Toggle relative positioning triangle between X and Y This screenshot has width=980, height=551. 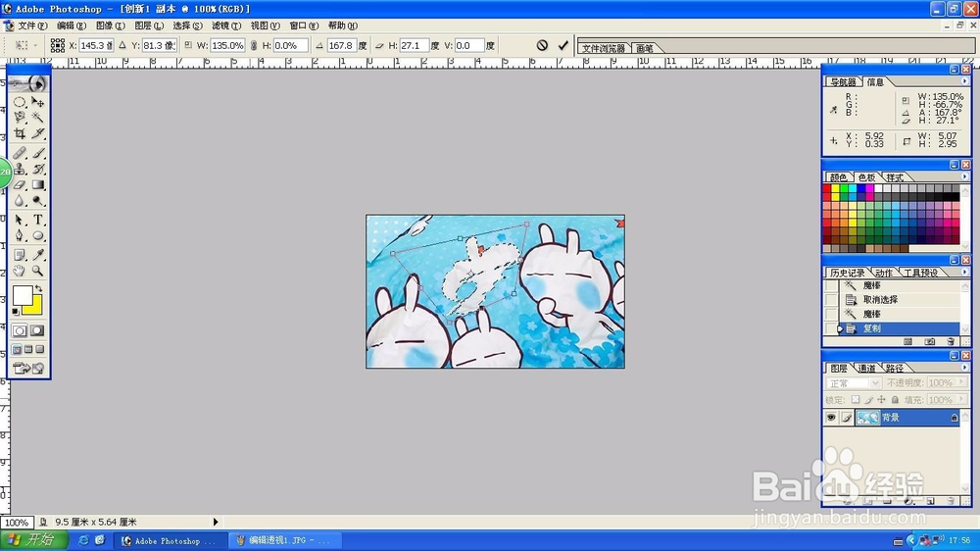(122, 45)
